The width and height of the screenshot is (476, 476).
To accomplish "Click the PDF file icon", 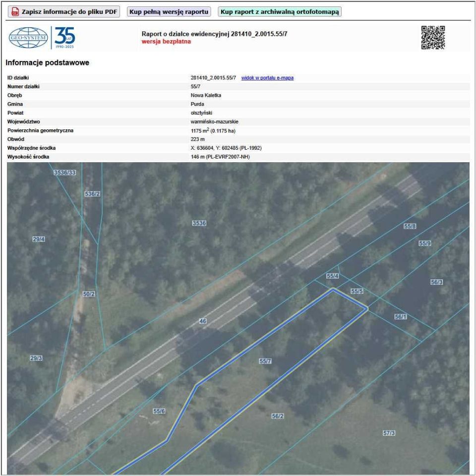I will pos(14,12).
